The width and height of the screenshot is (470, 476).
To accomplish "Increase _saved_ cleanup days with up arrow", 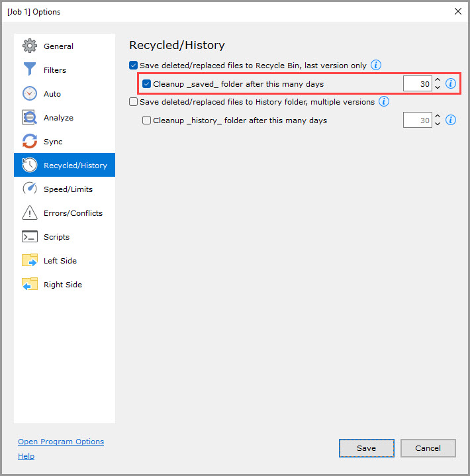I will tap(438, 80).
